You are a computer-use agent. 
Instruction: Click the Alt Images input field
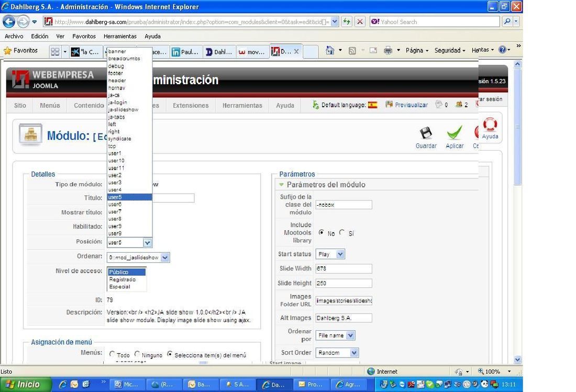pyautogui.click(x=344, y=318)
